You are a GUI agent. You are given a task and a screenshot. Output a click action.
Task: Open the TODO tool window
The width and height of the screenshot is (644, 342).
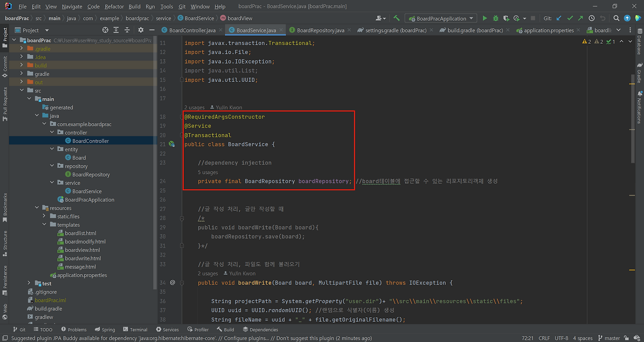pos(43,329)
